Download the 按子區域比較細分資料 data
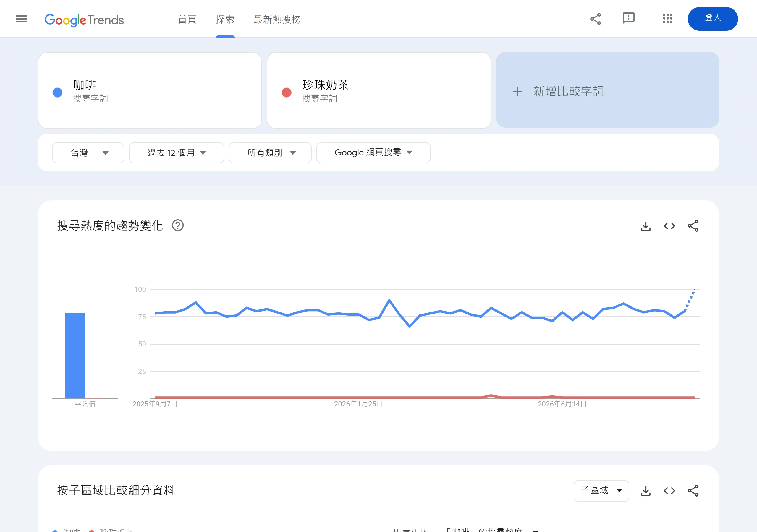The width and height of the screenshot is (757, 532). [646, 491]
